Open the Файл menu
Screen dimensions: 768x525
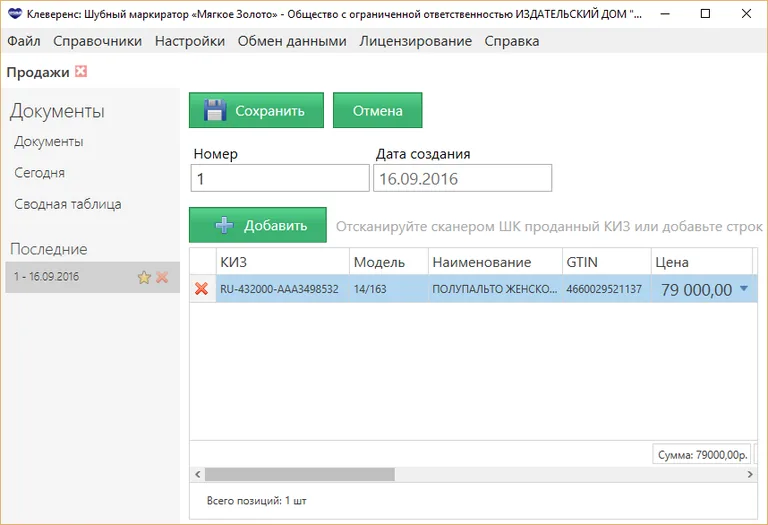coord(24,41)
